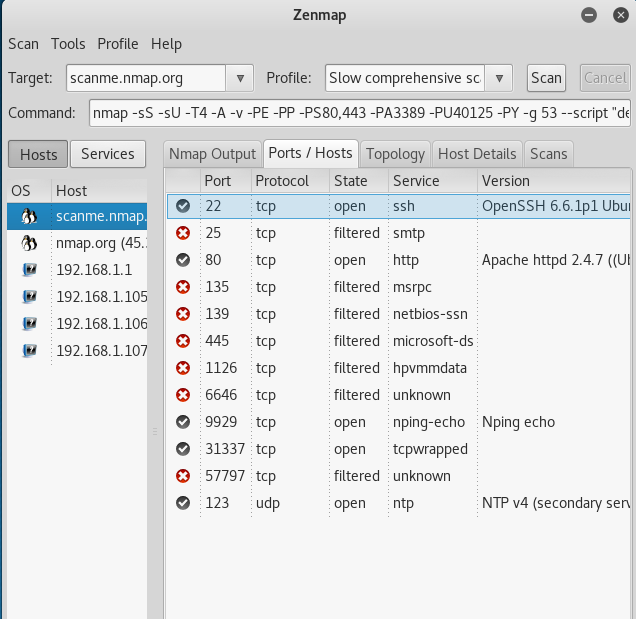
Task: Click the filtered red X icon for port 57797
Action: pyautogui.click(x=183, y=476)
